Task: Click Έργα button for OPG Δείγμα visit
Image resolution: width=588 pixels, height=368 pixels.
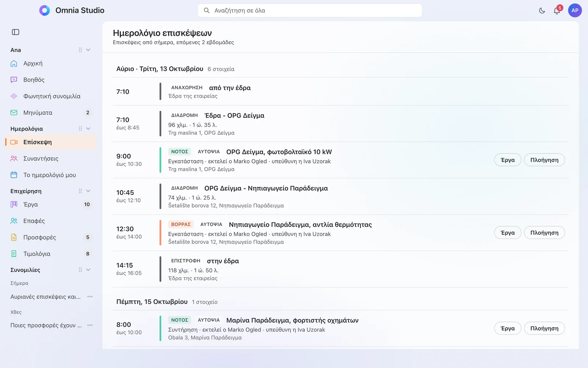Action: [508, 160]
